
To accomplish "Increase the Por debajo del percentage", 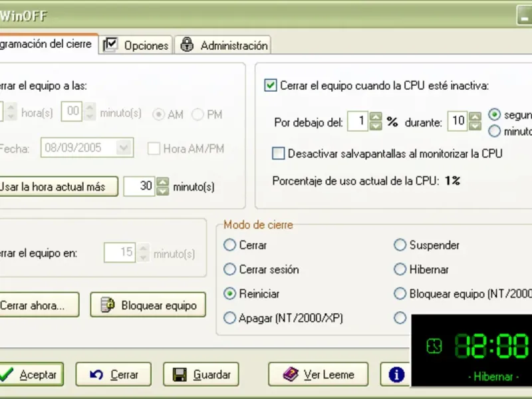I will [376, 117].
